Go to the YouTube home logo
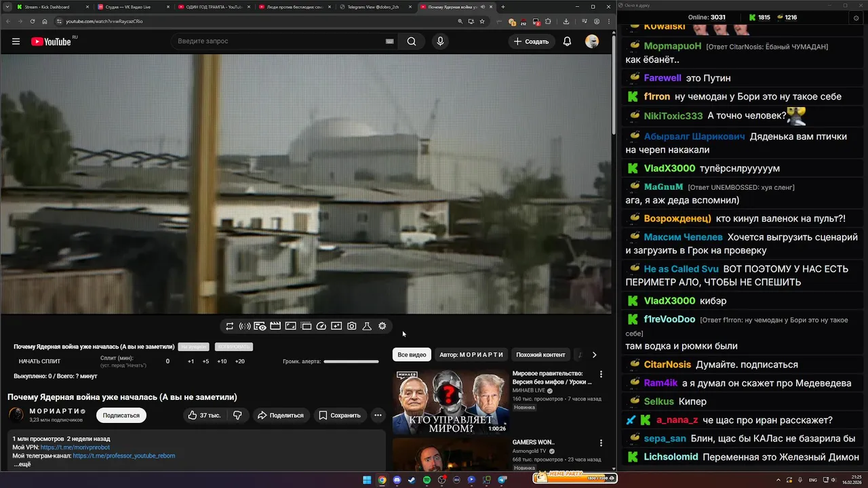 [x=51, y=41]
